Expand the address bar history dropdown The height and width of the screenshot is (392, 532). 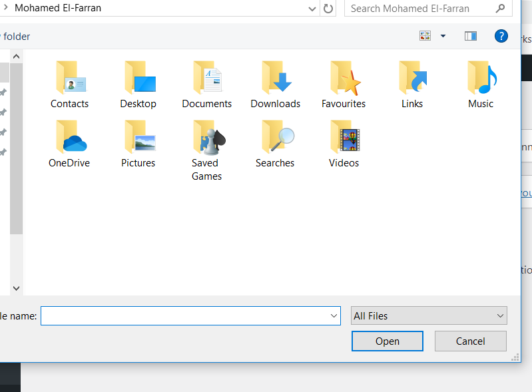(x=313, y=9)
